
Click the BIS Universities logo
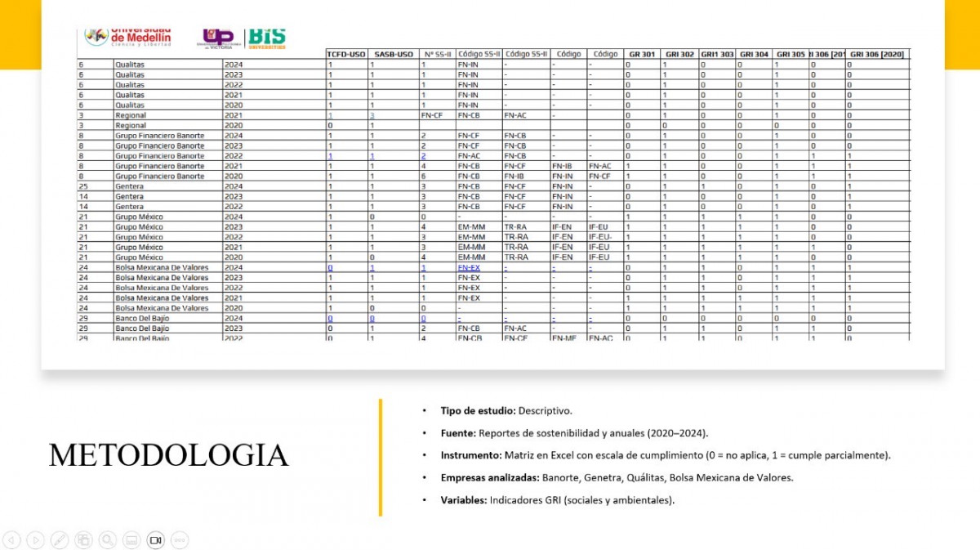266,38
